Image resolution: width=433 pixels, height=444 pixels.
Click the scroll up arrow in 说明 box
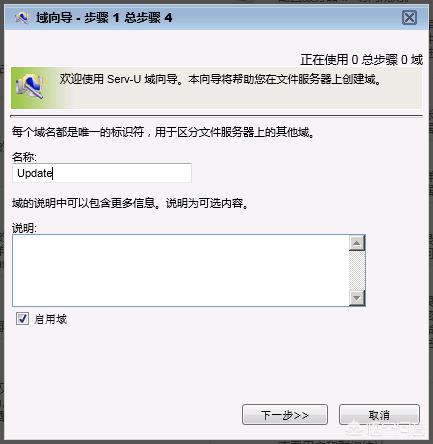357,243
